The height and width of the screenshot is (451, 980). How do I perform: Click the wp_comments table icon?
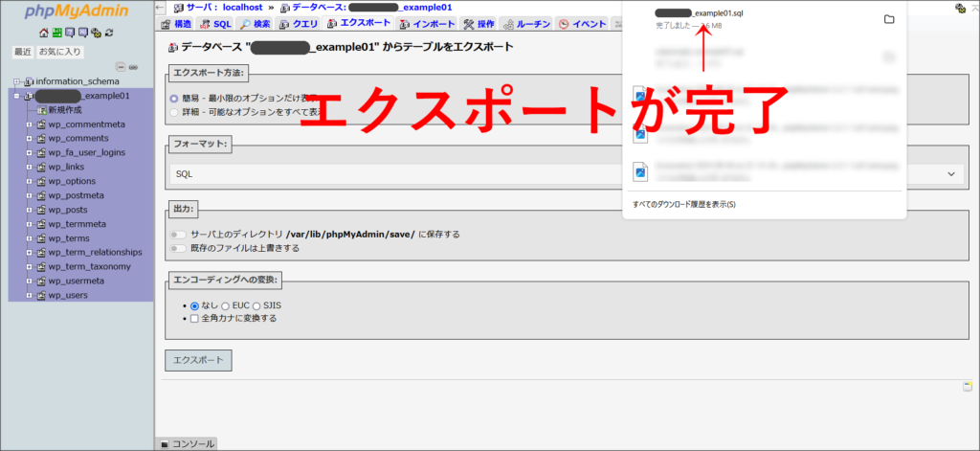coord(42,139)
